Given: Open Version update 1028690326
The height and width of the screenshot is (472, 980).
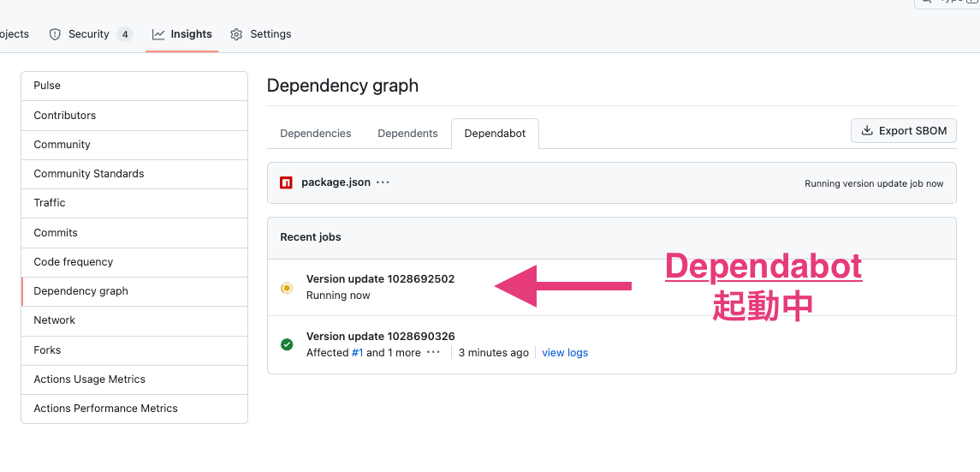Looking at the screenshot, I should pyautogui.click(x=381, y=337).
